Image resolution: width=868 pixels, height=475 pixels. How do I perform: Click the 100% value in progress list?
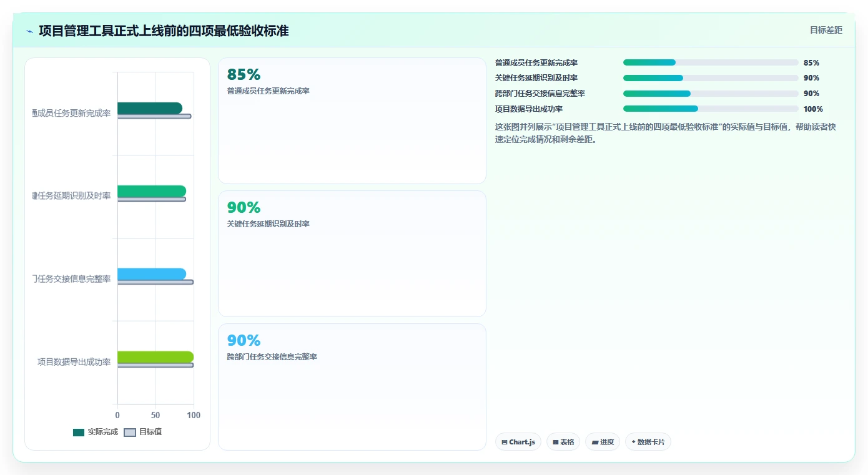[x=813, y=109]
